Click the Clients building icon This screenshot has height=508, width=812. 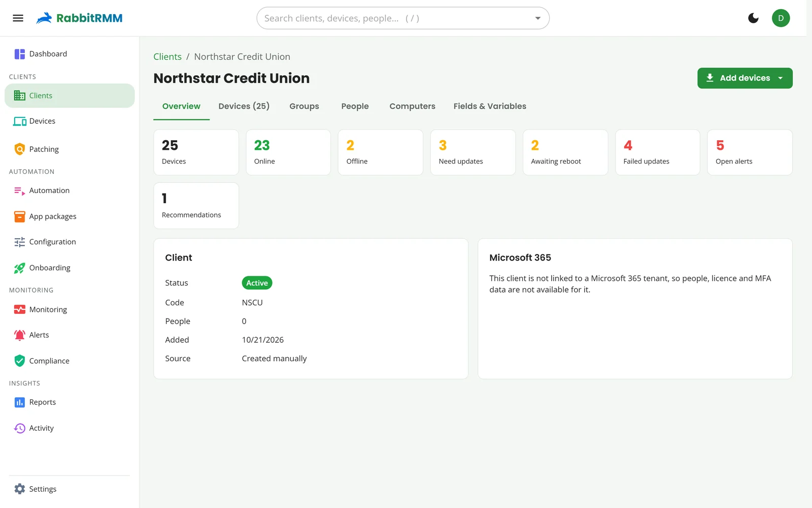coord(20,96)
